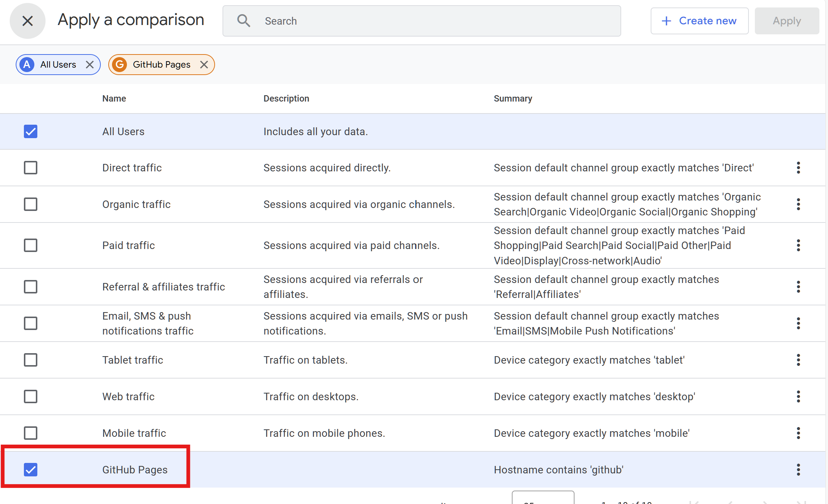Click the Create new button
Image resolution: width=828 pixels, height=504 pixels.
click(699, 21)
